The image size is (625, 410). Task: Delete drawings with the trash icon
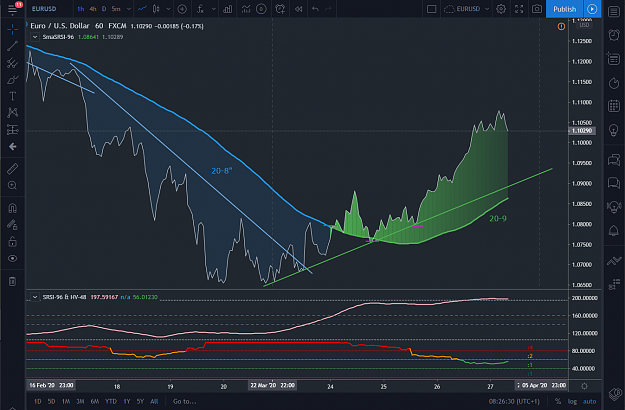coord(12,281)
